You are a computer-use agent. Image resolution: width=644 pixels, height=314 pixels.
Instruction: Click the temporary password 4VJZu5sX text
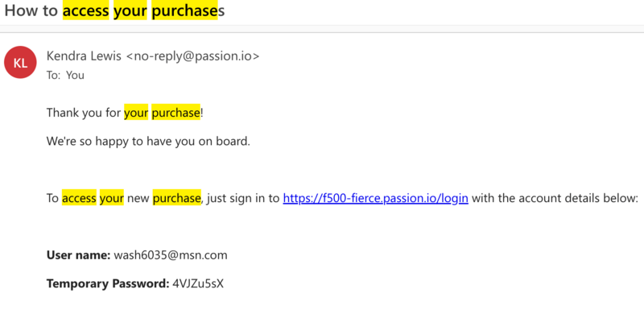coord(198,283)
